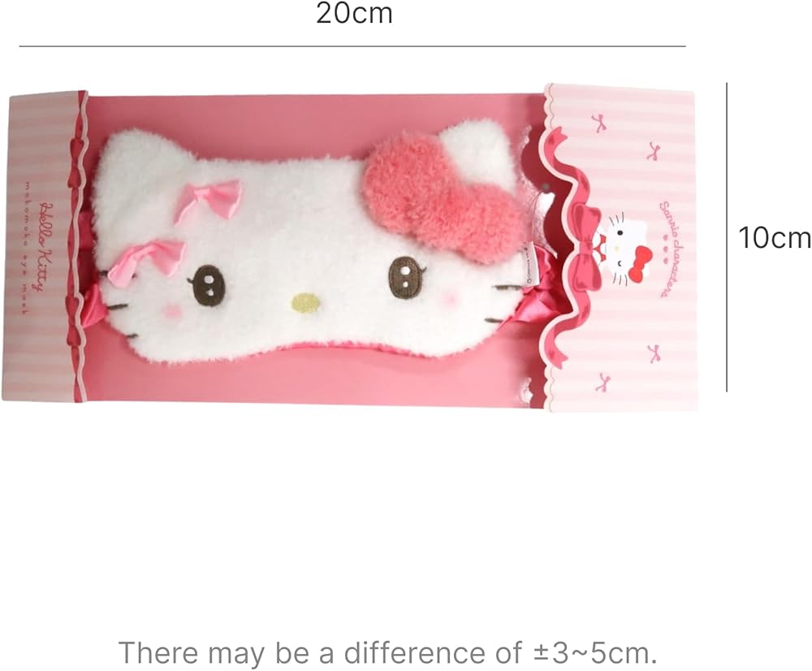Click the 20cm width label

point(354,14)
